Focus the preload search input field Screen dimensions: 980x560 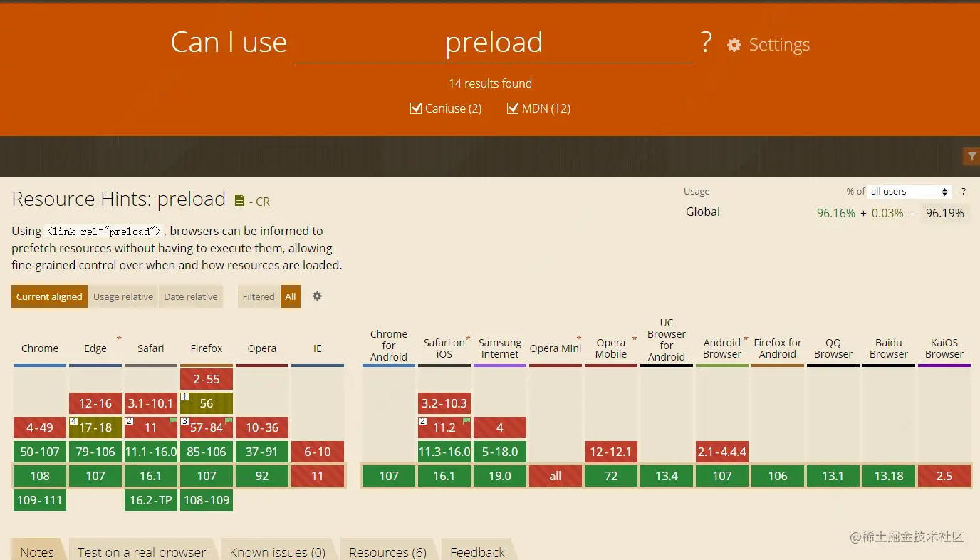[494, 43]
